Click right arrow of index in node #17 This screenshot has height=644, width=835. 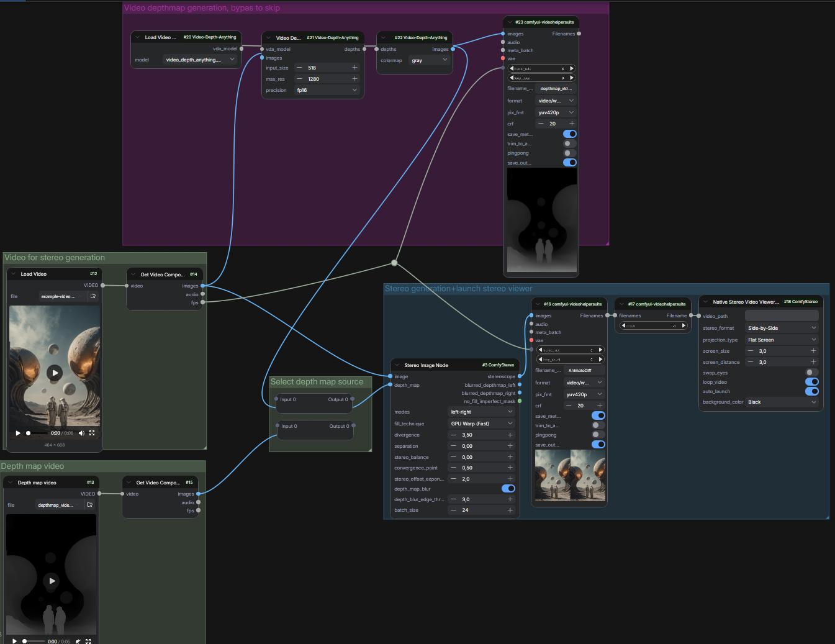point(684,325)
